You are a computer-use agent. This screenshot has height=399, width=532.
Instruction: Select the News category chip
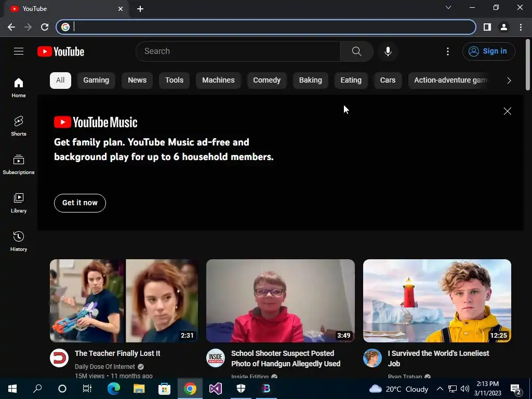pos(137,81)
